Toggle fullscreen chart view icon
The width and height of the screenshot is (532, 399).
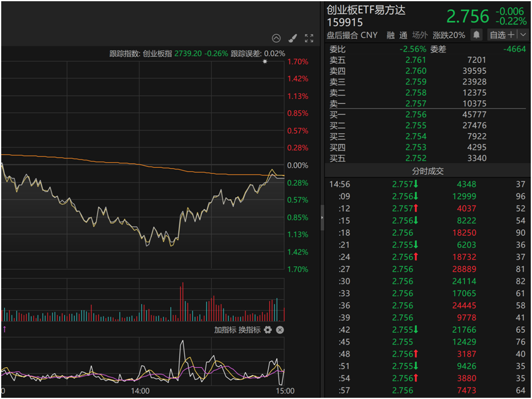tap(309, 39)
